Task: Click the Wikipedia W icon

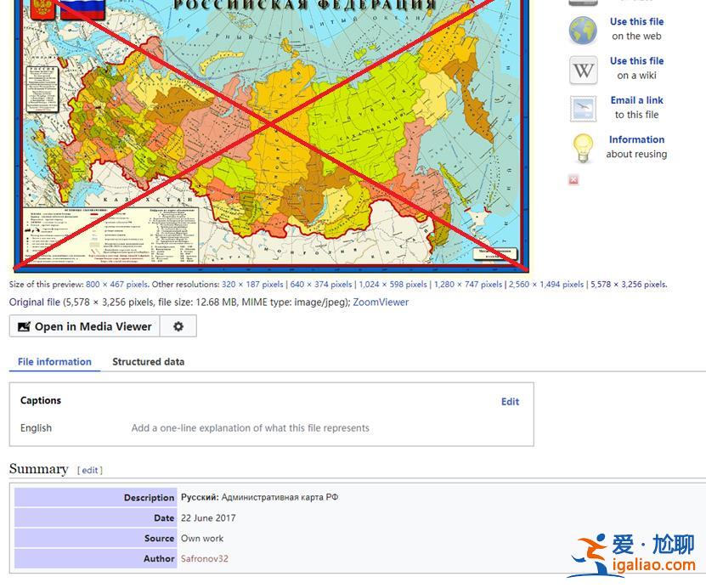Action: [583, 69]
